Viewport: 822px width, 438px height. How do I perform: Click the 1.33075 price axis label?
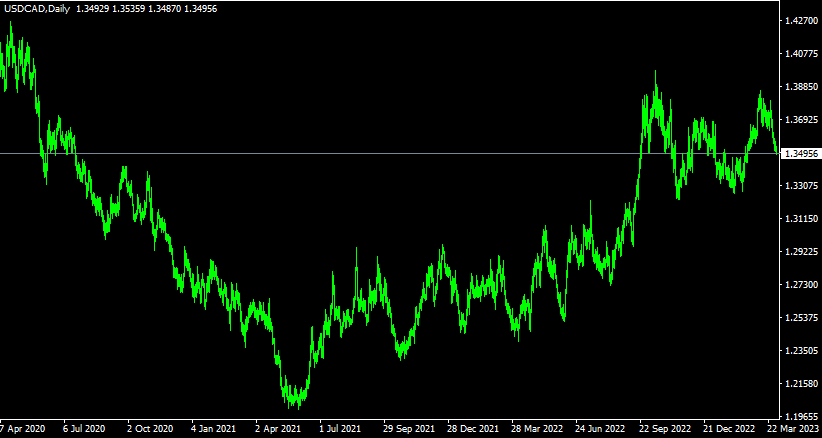coord(800,186)
